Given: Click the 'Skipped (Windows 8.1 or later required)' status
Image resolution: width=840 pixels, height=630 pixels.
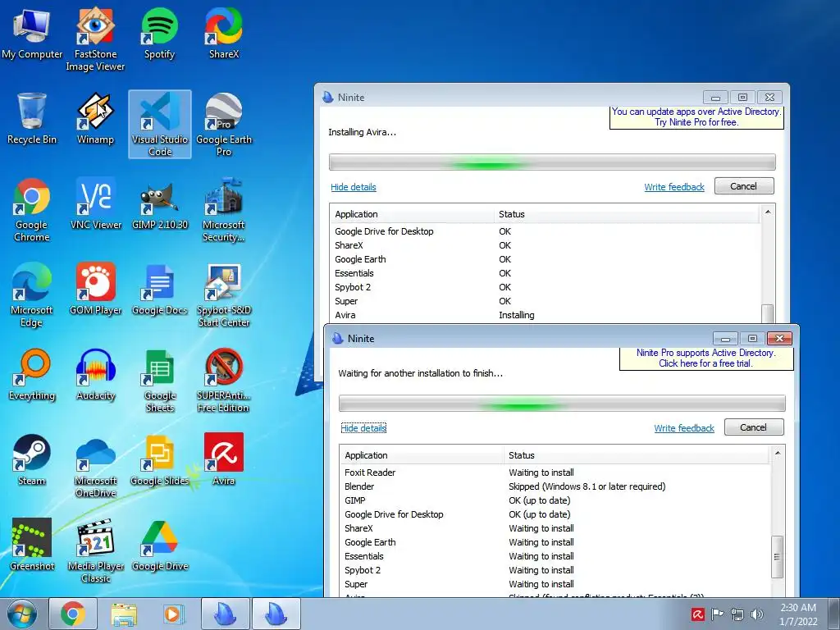Looking at the screenshot, I should click(587, 486).
